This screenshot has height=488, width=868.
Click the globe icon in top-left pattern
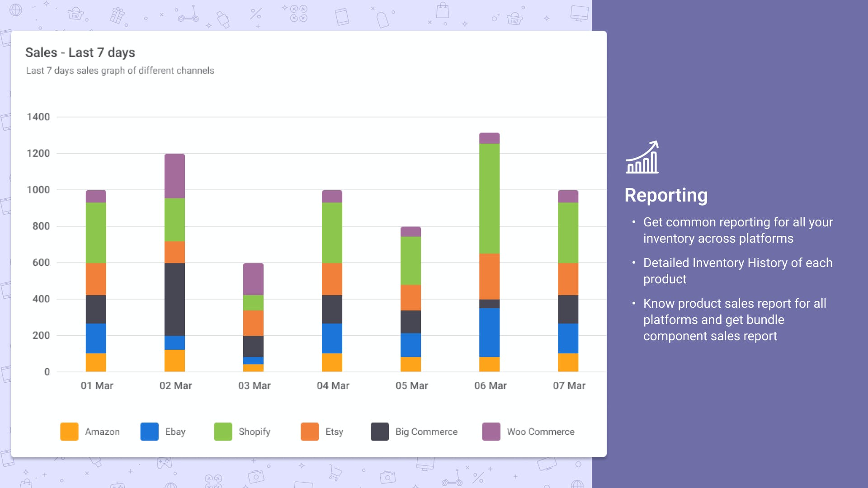tap(16, 10)
